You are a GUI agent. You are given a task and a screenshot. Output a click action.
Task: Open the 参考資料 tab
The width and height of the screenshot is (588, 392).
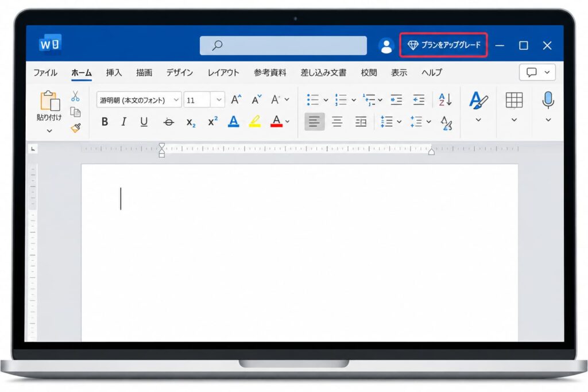pos(270,72)
